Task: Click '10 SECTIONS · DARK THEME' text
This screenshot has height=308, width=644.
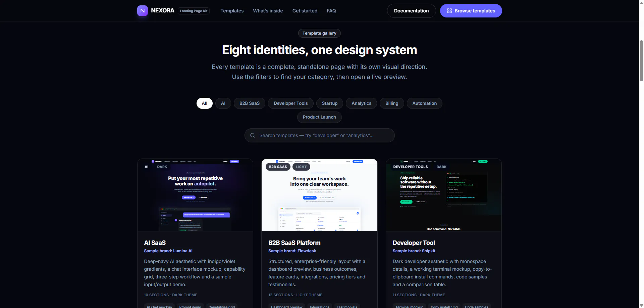Action: point(171,295)
